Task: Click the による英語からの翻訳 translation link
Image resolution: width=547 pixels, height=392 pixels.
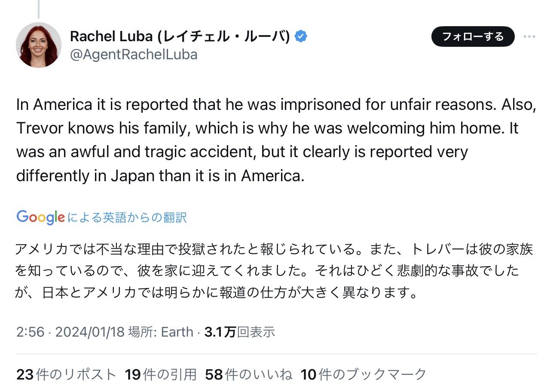Action: 126,217
